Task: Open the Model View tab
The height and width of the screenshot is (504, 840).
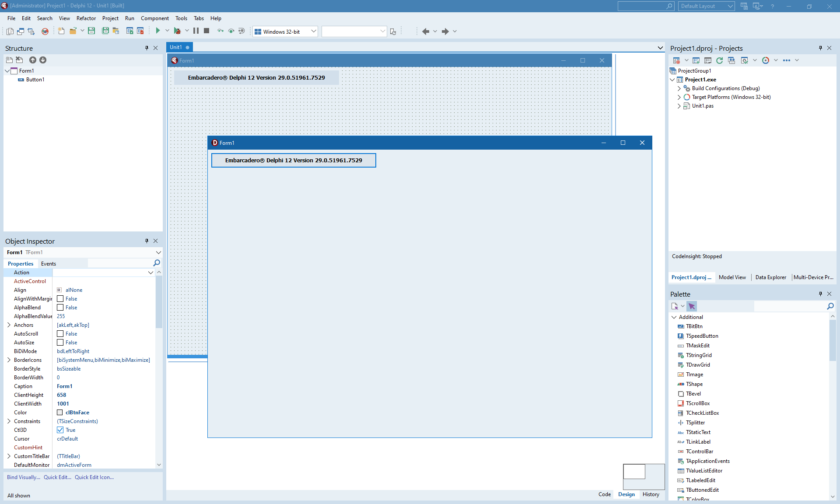Action: click(x=732, y=277)
